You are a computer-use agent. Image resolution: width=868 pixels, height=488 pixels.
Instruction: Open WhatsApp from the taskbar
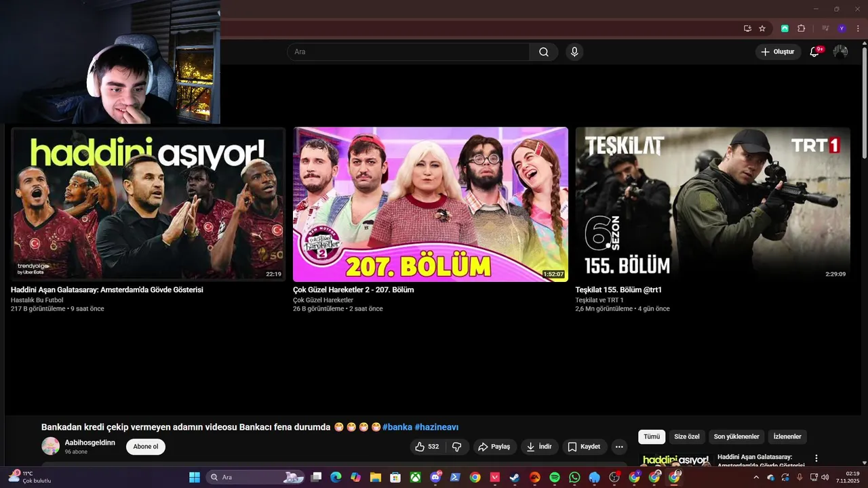[574, 477]
